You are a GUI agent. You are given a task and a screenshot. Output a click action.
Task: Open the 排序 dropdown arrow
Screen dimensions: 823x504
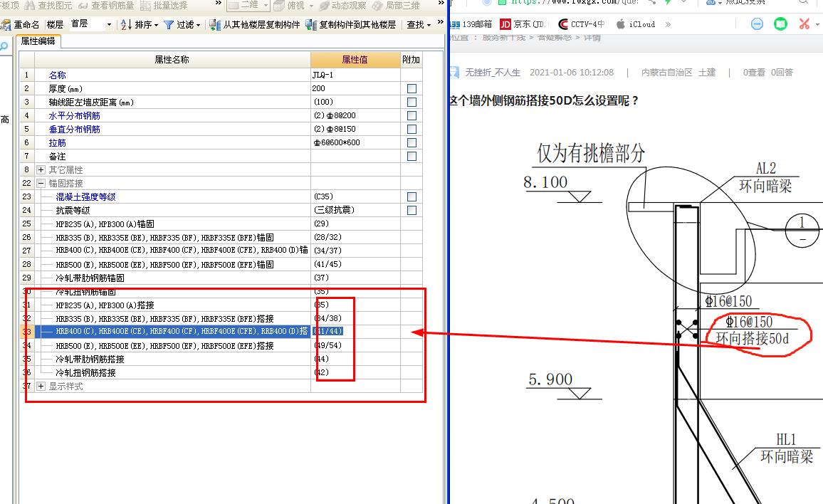pos(156,25)
